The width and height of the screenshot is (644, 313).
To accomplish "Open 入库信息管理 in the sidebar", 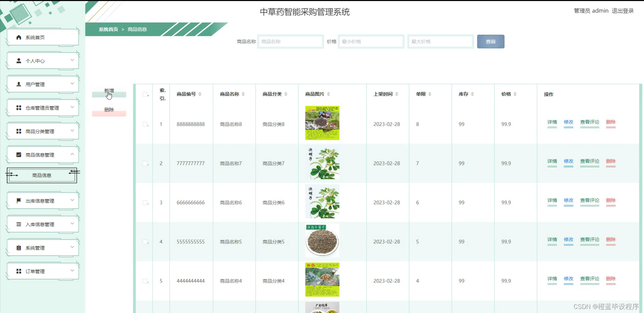I will coord(43,224).
